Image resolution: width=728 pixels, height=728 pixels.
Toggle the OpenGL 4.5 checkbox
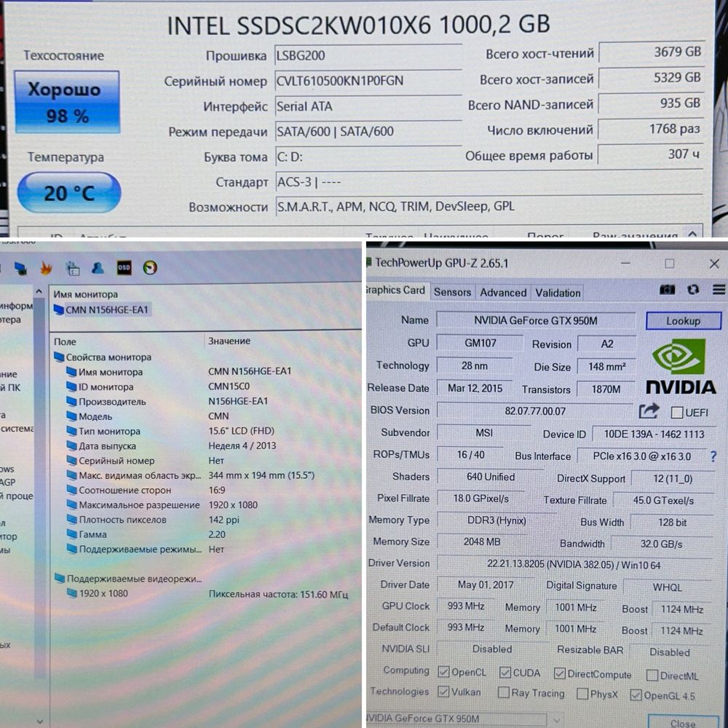pos(636,695)
